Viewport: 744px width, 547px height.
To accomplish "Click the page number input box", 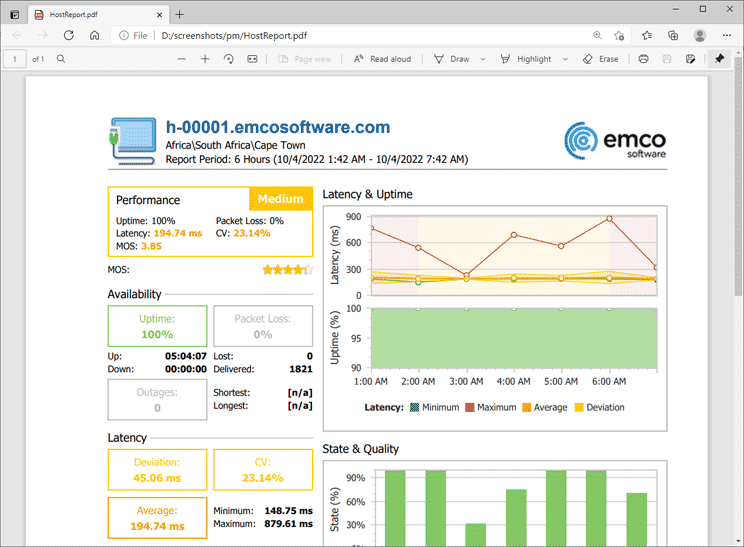I will (15, 59).
